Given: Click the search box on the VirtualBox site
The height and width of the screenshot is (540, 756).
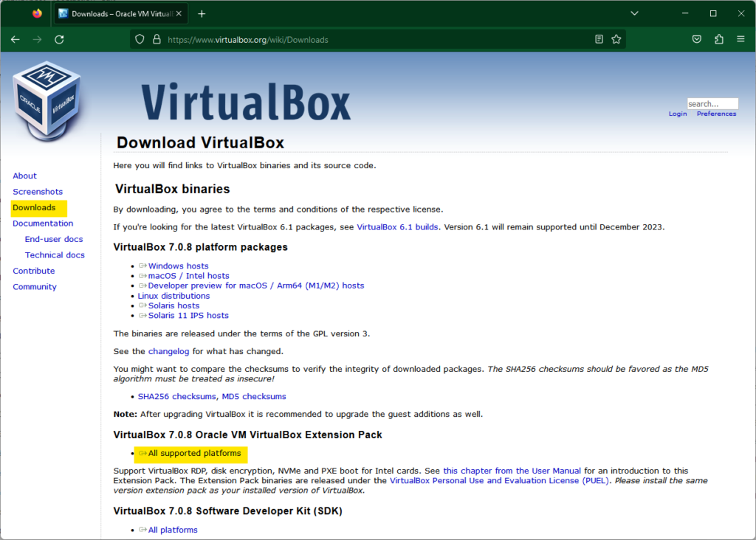Looking at the screenshot, I should pyautogui.click(x=712, y=103).
